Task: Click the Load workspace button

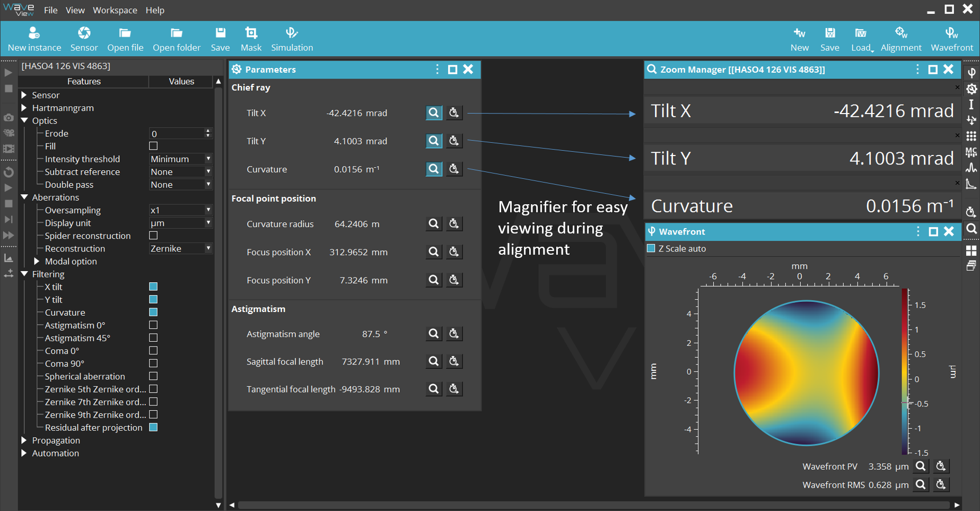Action: (x=861, y=39)
